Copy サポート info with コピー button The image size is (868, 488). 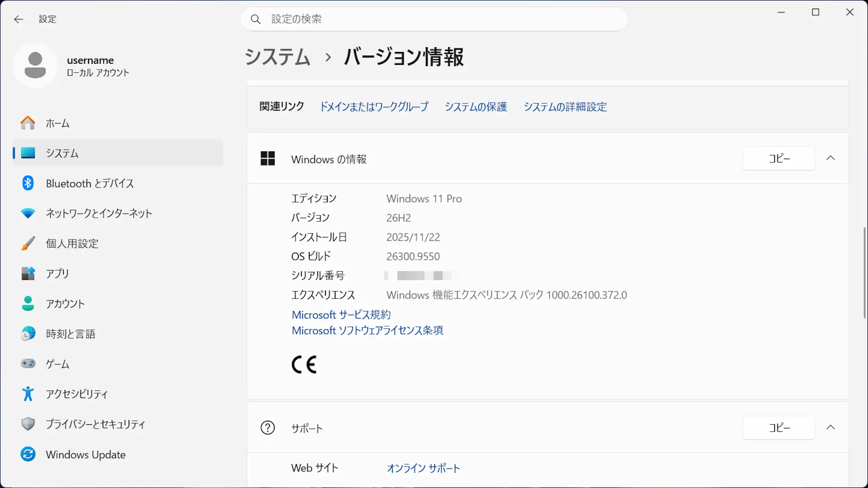click(779, 427)
